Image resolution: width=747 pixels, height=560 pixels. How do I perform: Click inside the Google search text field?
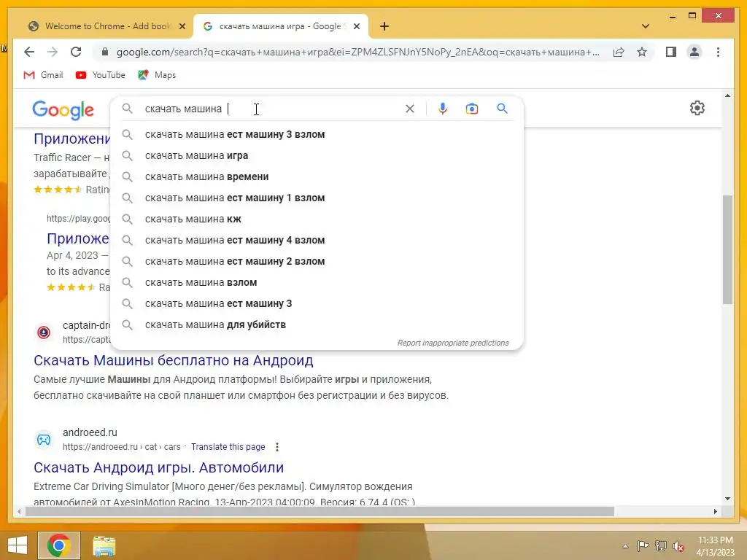pyautogui.click(x=271, y=109)
